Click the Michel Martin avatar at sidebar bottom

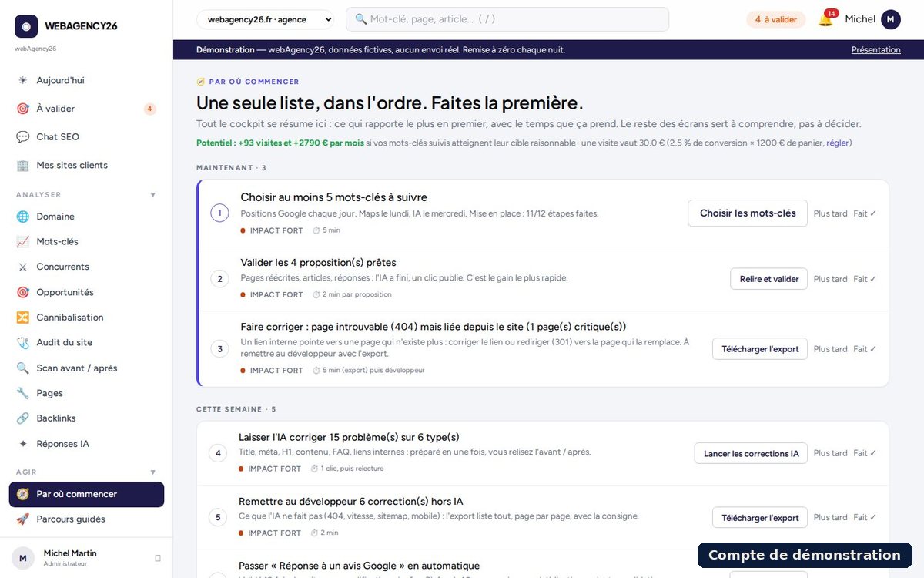23,558
